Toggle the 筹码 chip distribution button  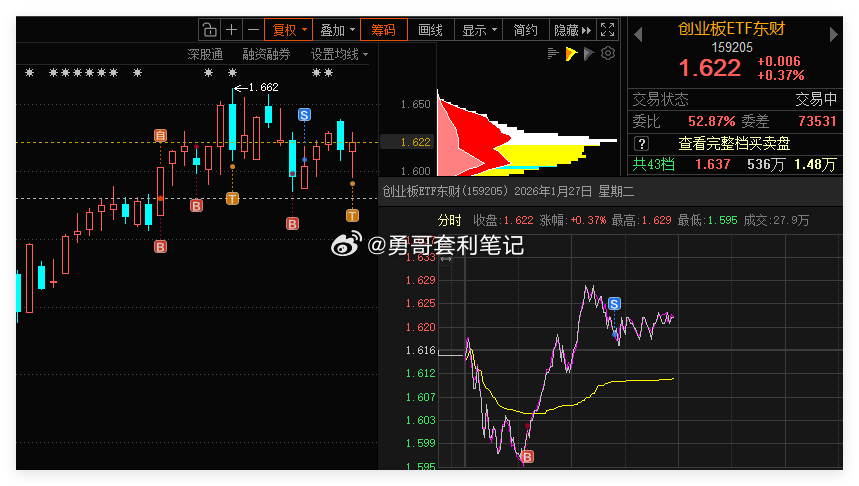[x=383, y=30]
